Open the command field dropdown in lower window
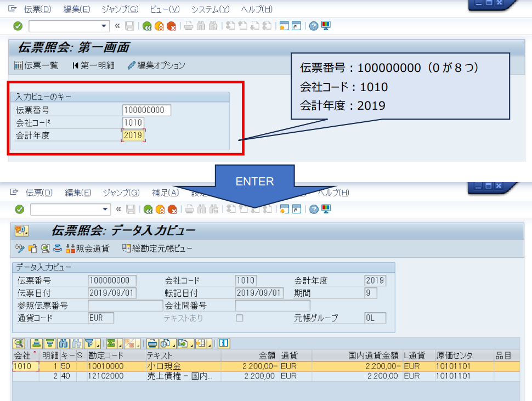 point(105,210)
